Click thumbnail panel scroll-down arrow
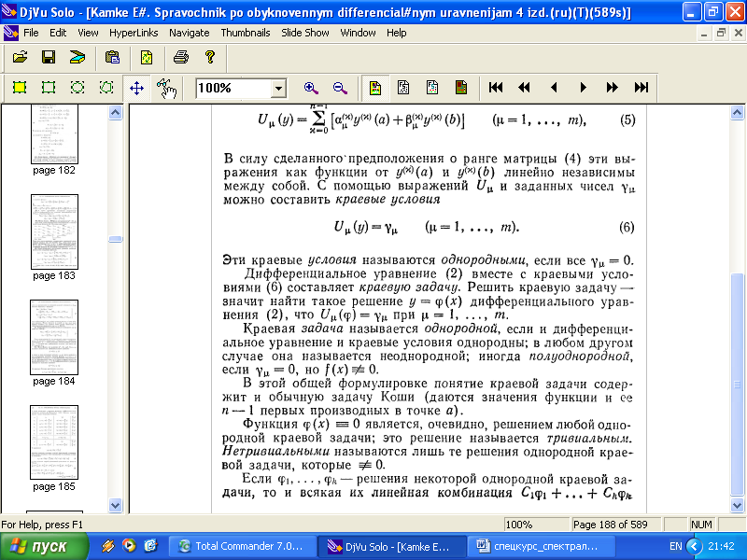 115,505
